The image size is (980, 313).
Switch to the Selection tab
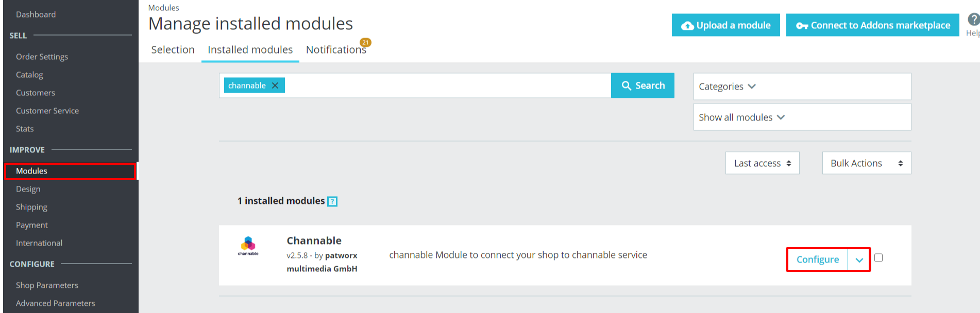click(x=173, y=50)
